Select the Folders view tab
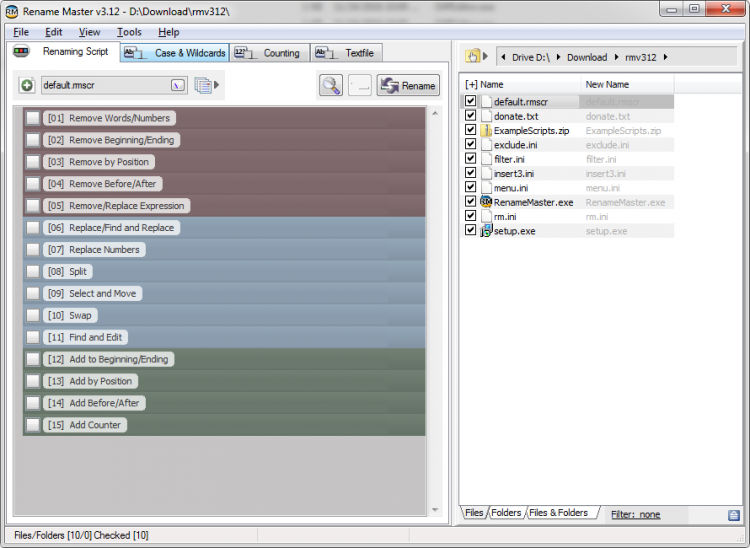Viewport: 750px width, 548px height. tap(506, 513)
